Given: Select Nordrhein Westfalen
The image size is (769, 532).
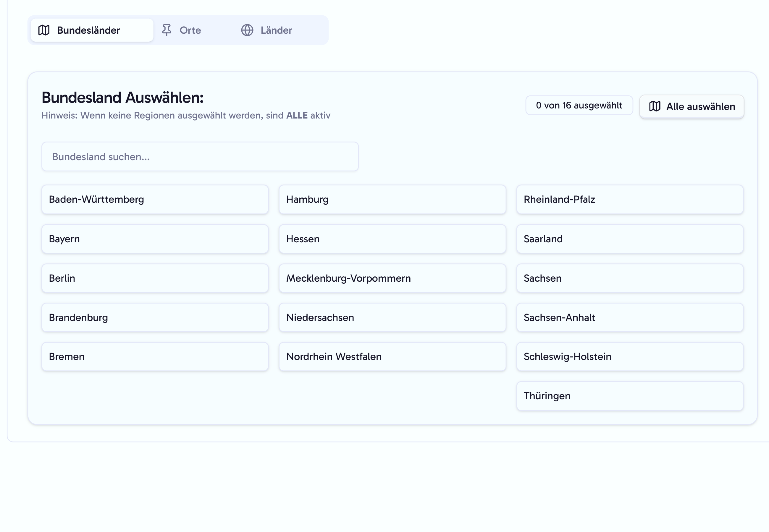Looking at the screenshot, I should [x=392, y=357].
